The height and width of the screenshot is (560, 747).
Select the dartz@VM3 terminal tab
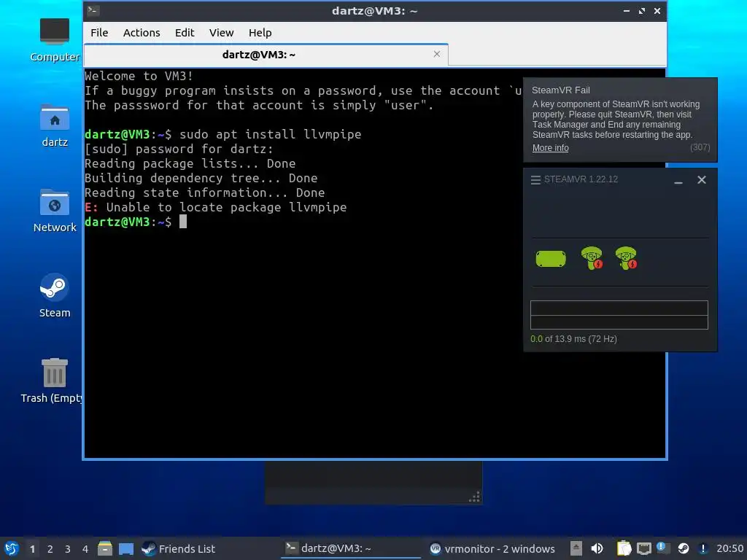[x=266, y=55]
